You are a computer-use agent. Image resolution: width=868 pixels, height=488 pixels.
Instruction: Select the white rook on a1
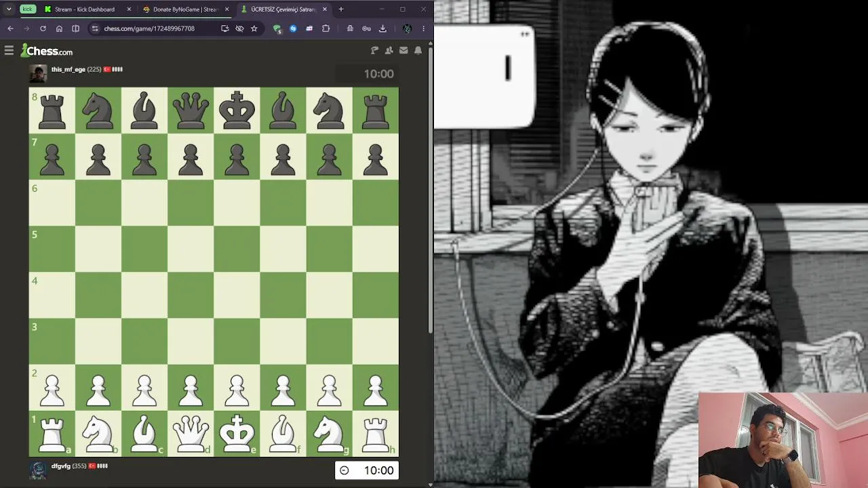(x=52, y=433)
